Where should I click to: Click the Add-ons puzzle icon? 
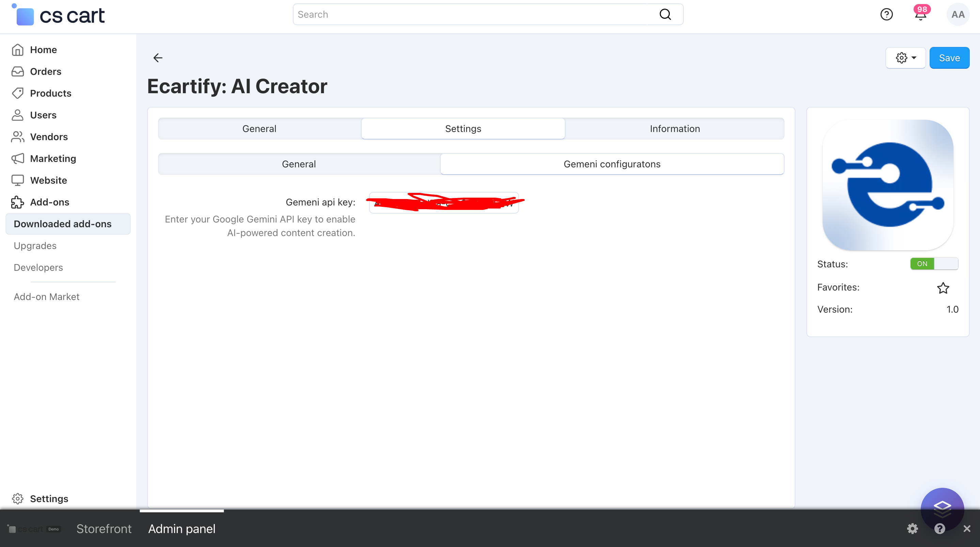(17, 202)
